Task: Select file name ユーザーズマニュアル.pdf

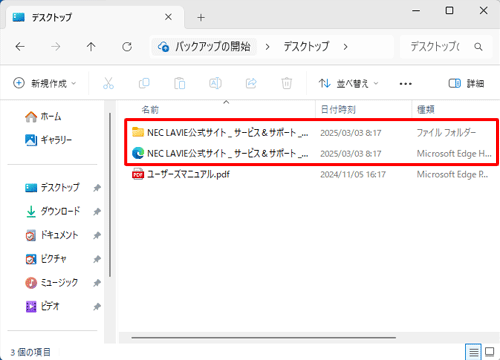Action: tap(188, 174)
